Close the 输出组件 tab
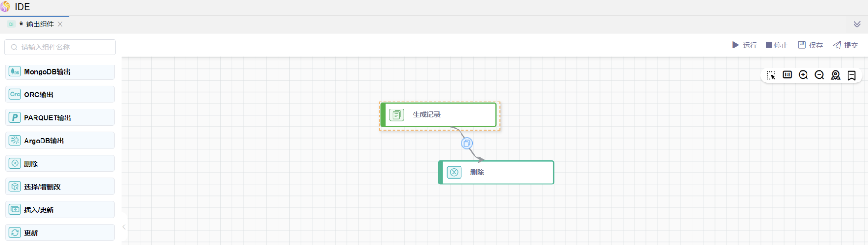Image resolution: width=868 pixels, height=245 pixels. [60, 24]
